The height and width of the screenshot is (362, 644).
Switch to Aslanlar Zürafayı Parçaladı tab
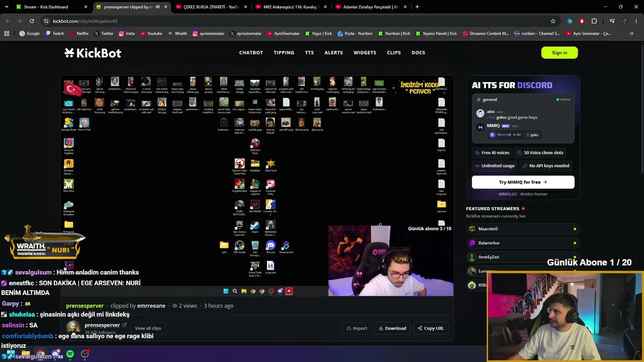(370, 7)
